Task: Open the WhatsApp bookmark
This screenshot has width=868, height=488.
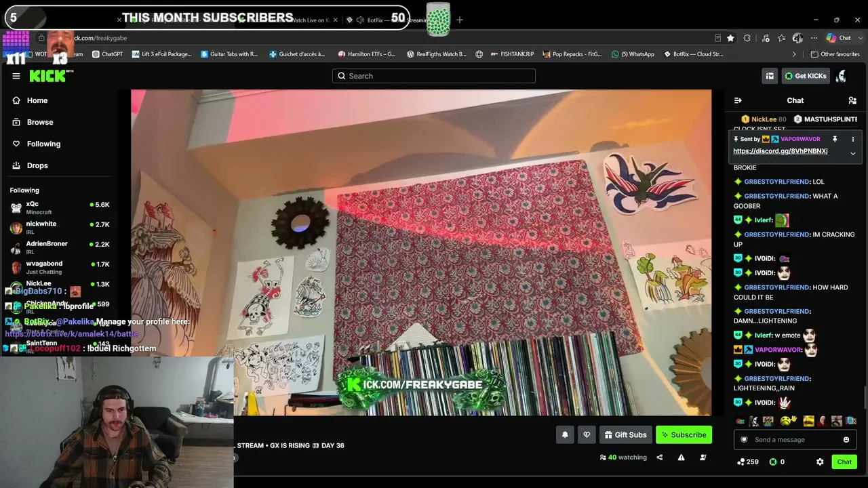Action: pos(633,54)
